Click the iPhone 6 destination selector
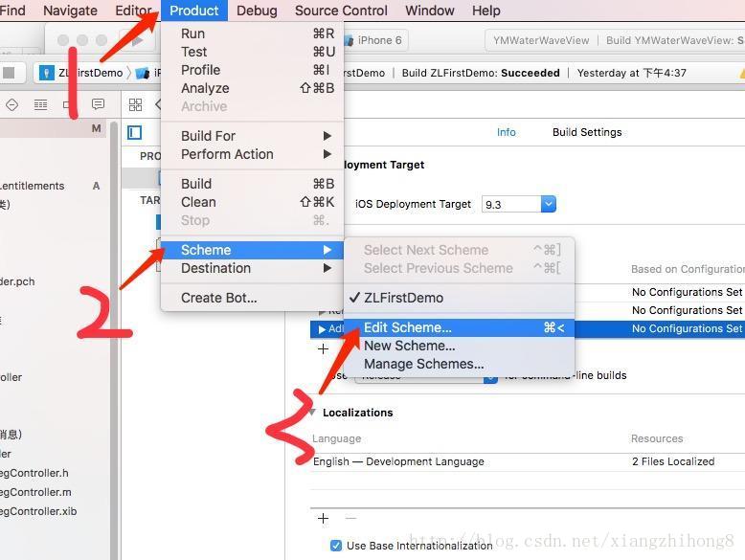The width and height of the screenshot is (745, 560). (374, 40)
